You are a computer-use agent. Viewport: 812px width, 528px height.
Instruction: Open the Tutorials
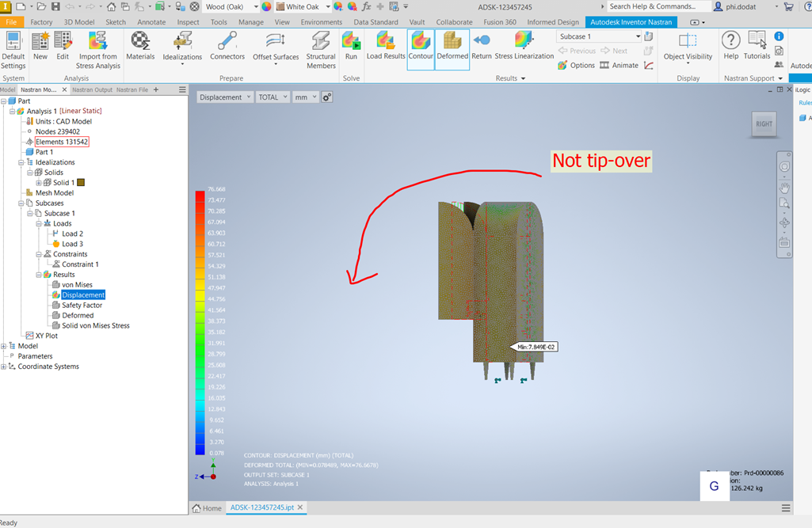(x=757, y=47)
